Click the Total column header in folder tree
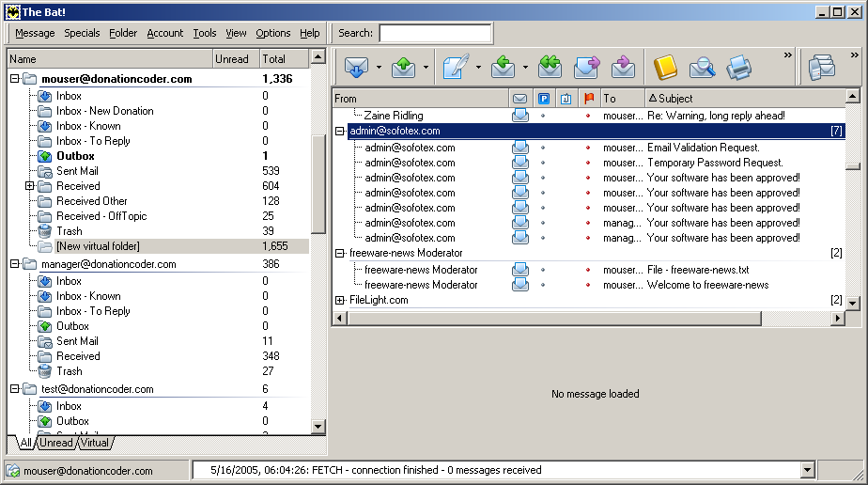Image resolution: width=868 pixels, height=485 pixels. coord(284,58)
